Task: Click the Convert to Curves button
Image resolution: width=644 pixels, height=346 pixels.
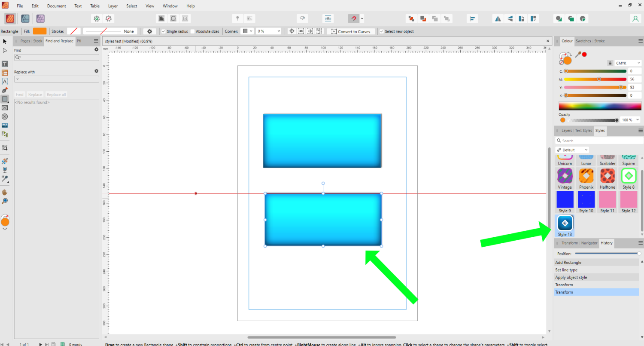Action: click(x=351, y=31)
